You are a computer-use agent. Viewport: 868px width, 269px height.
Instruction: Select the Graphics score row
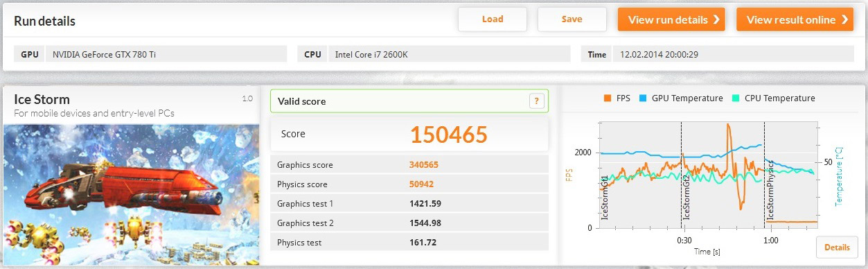pos(409,165)
